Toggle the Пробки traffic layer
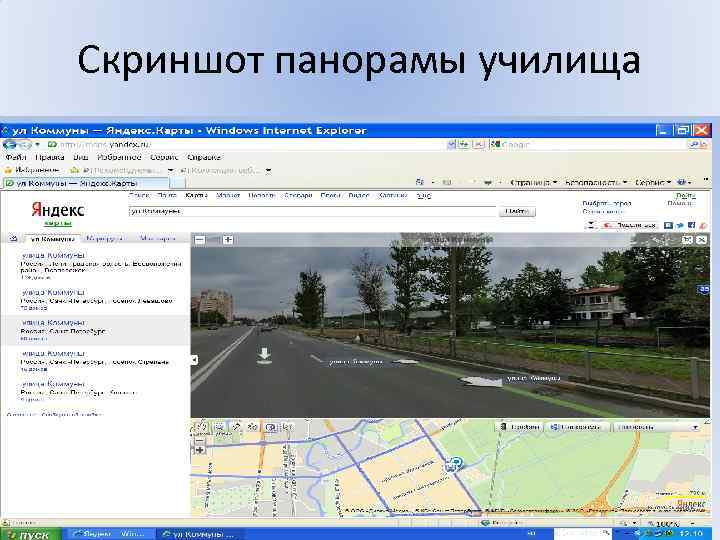This screenshot has height=540, width=720. 521,427
